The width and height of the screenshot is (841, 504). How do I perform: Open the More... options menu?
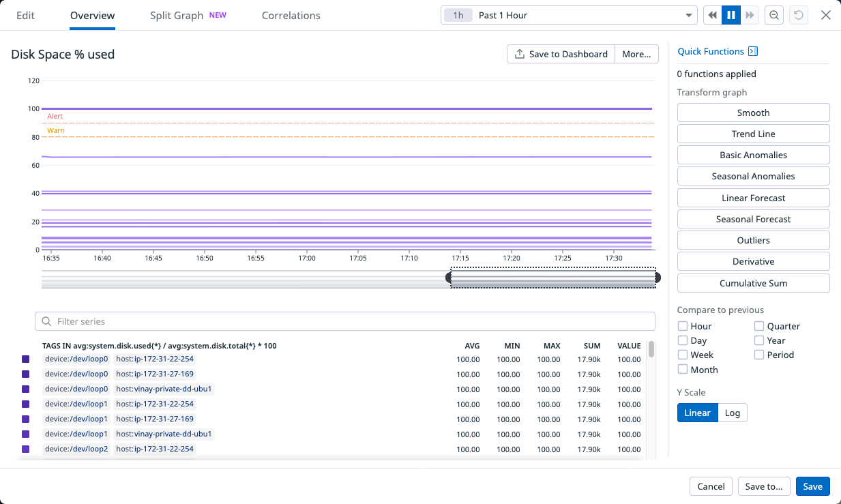tap(636, 55)
